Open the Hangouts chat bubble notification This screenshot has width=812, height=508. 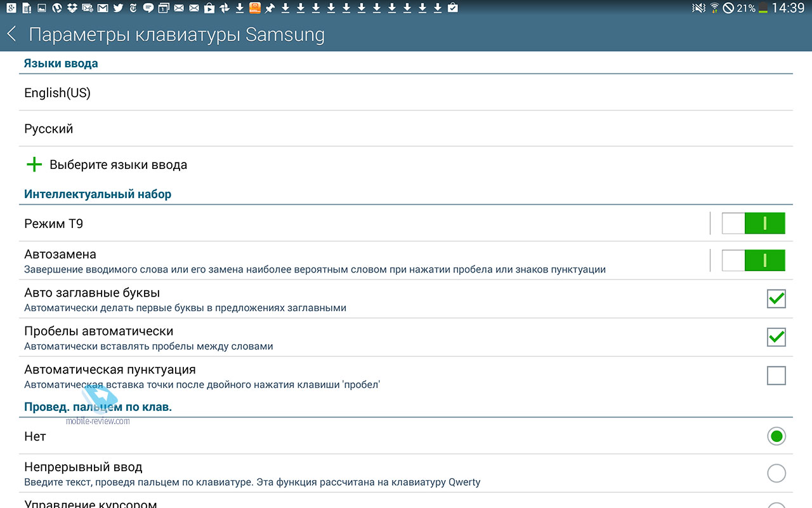point(148,8)
